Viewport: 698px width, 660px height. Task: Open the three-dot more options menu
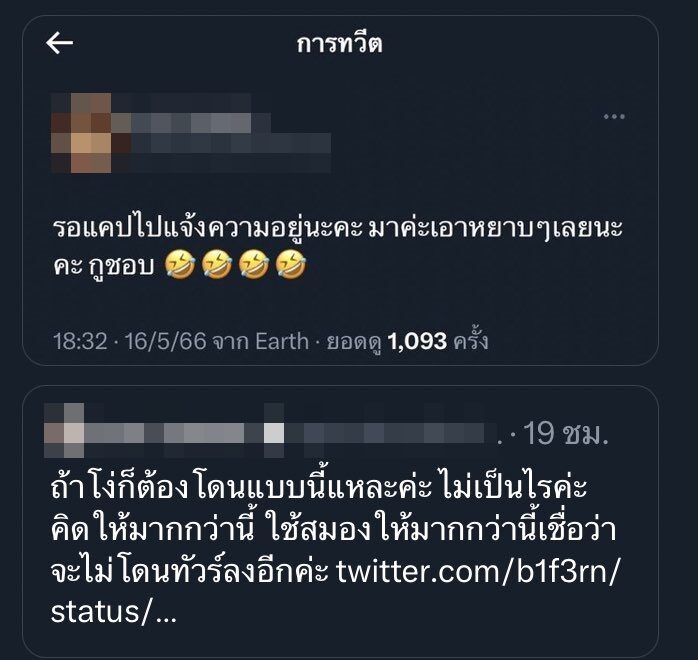pos(614,117)
